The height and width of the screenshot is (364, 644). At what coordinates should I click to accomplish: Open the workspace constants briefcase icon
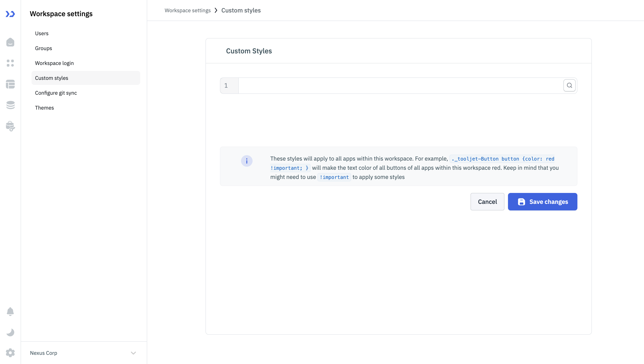pos(10,126)
